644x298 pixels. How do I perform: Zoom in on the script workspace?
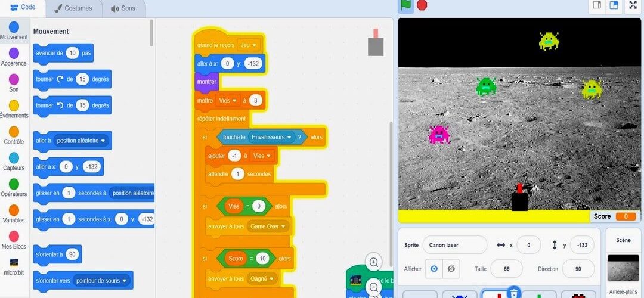click(374, 262)
